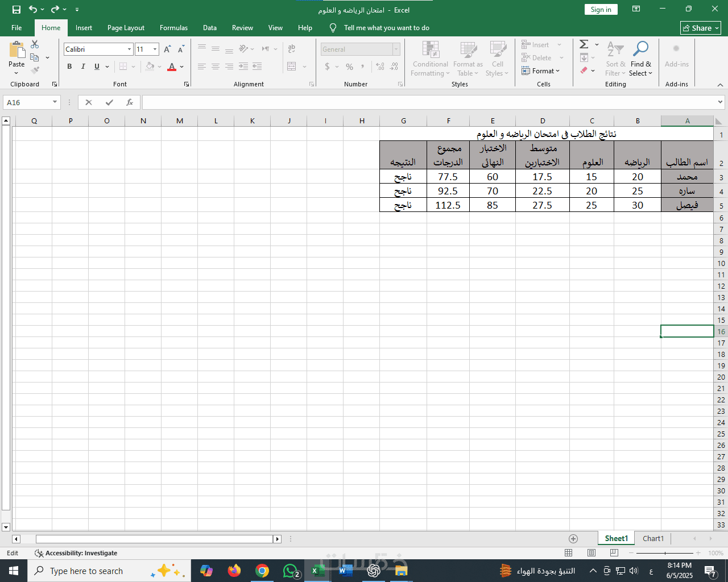Expand the Name Box dropdown arrow

(55, 102)
